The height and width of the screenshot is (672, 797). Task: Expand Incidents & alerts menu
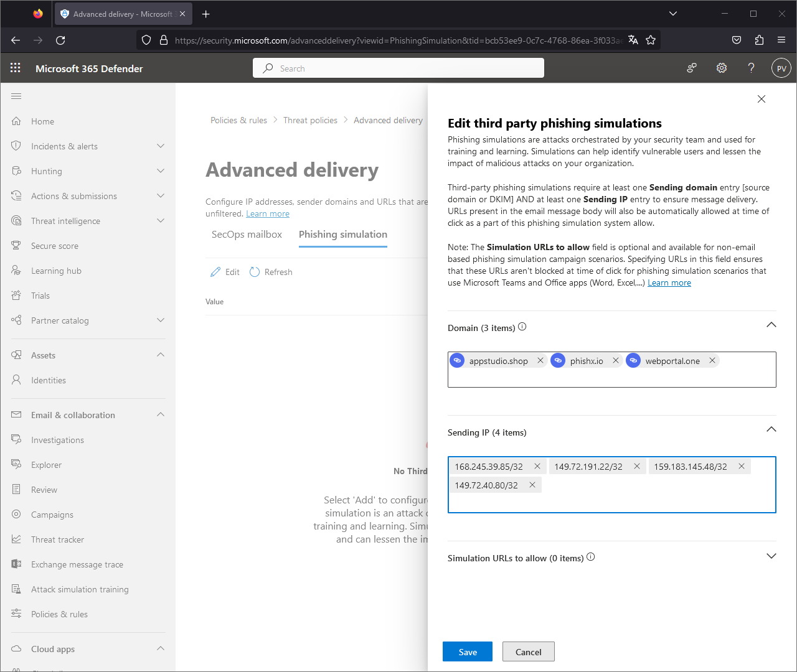click(x=161, y=146)
